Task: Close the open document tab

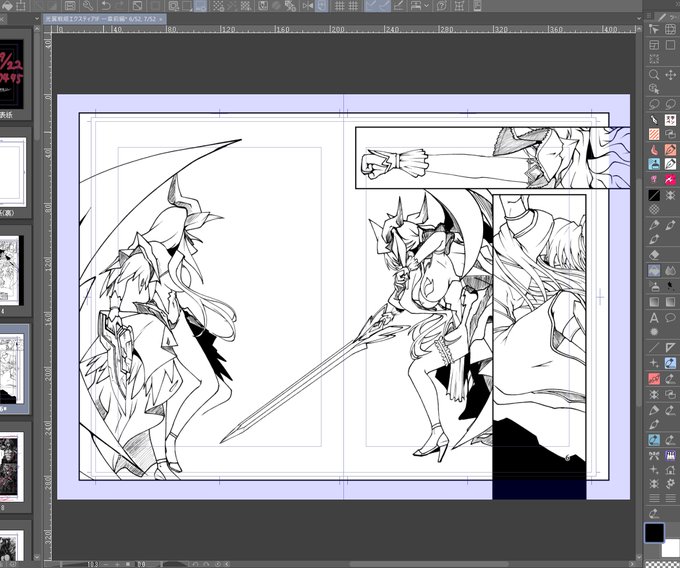Action: pyautogui.click(x=161, y=19)
